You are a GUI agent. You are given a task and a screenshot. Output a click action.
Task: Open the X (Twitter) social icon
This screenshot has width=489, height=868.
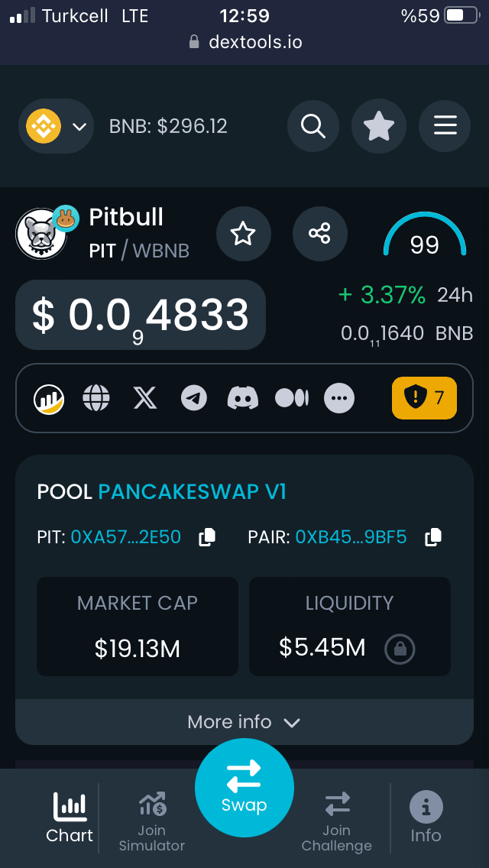click(145, 397)
